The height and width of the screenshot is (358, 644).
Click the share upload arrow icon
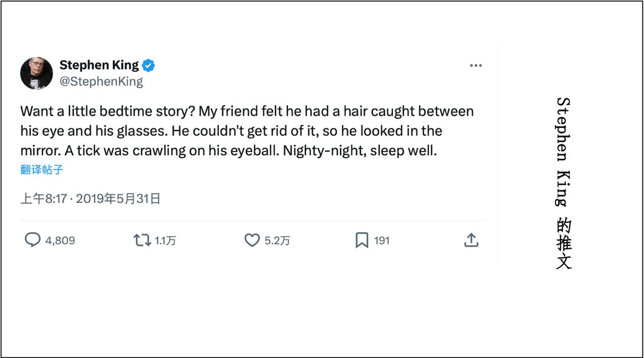[472, 240]
